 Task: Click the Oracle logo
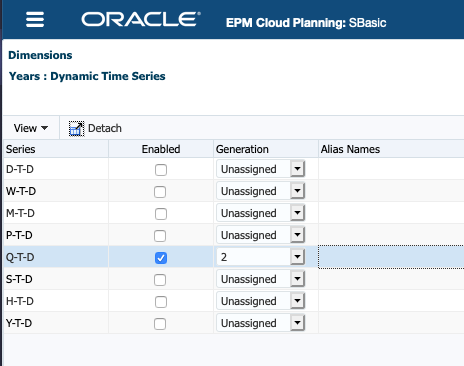point(141,19)
